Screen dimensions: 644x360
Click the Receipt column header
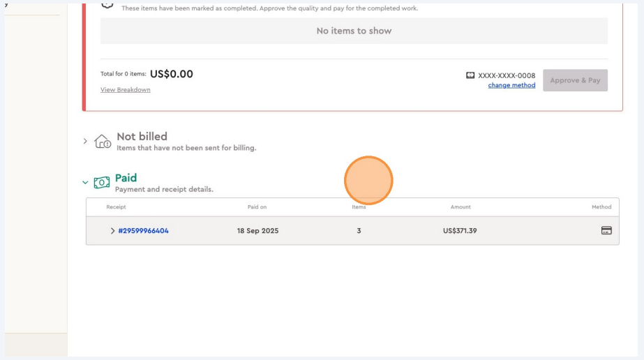pos(116,207)
